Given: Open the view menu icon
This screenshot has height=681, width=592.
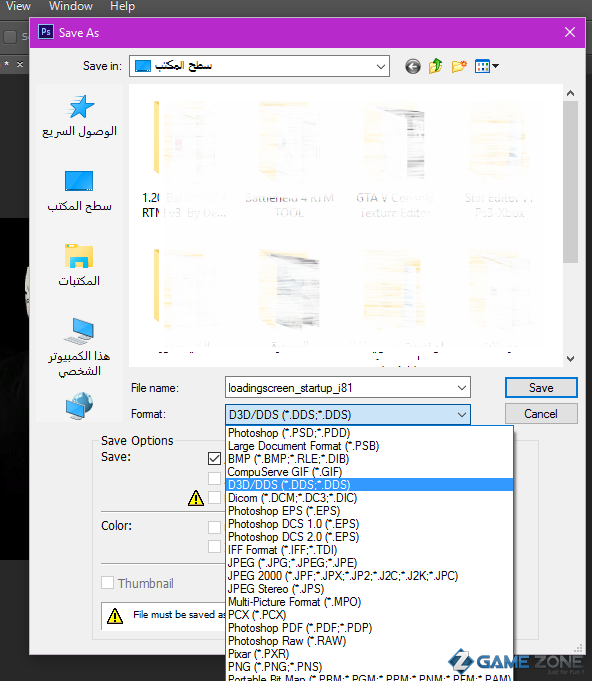Looking at the screenshot, I should 486,66.
